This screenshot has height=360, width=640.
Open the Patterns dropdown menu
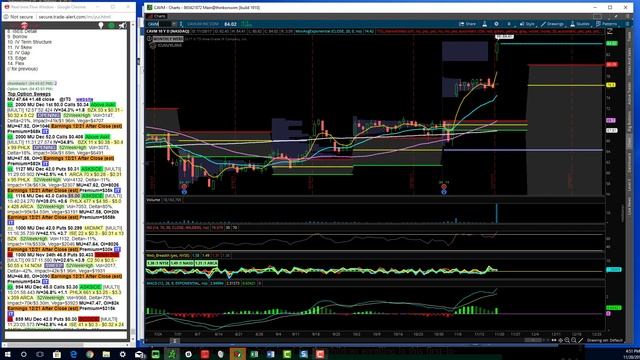[x=607, y=24]
